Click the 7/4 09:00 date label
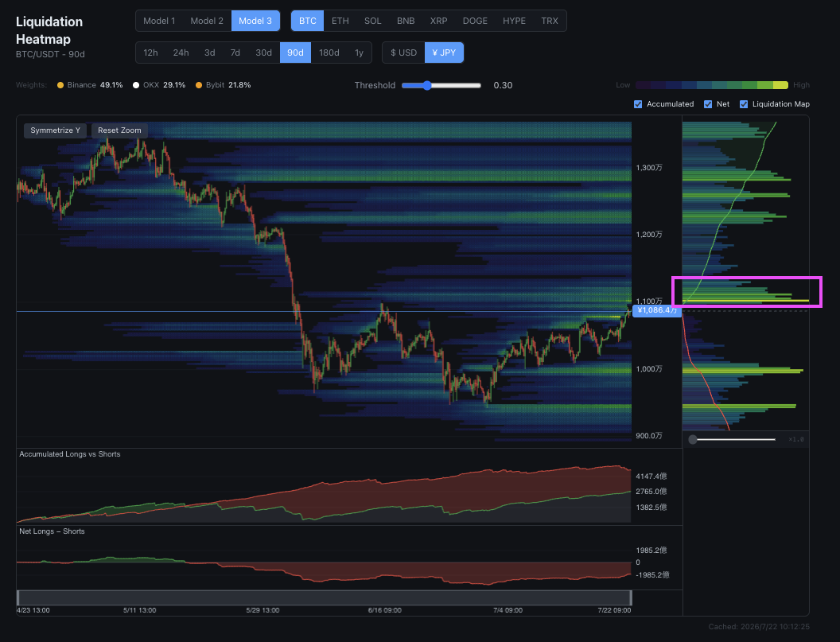The image size is (840, 642). [507, 610]
